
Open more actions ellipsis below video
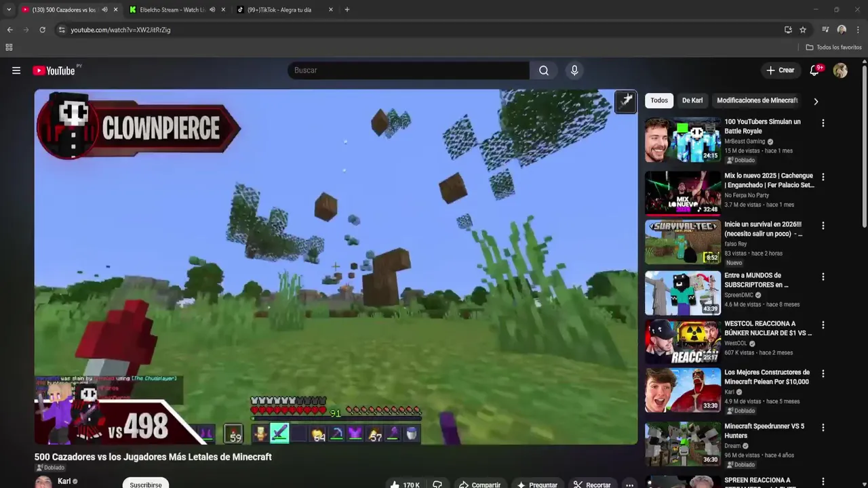[x=629, y=485]
